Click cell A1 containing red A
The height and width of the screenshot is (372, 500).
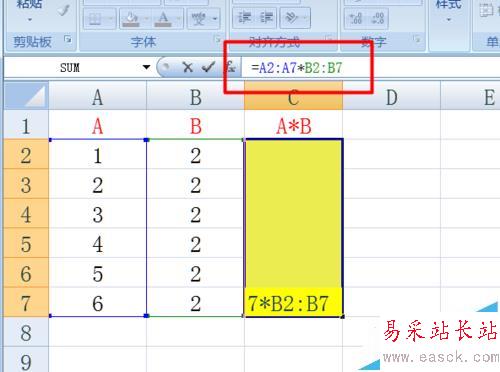tap(98, 125)
